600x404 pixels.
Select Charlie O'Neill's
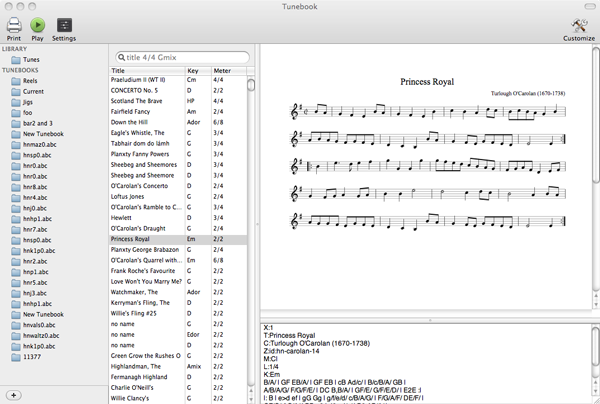[178, 388]
